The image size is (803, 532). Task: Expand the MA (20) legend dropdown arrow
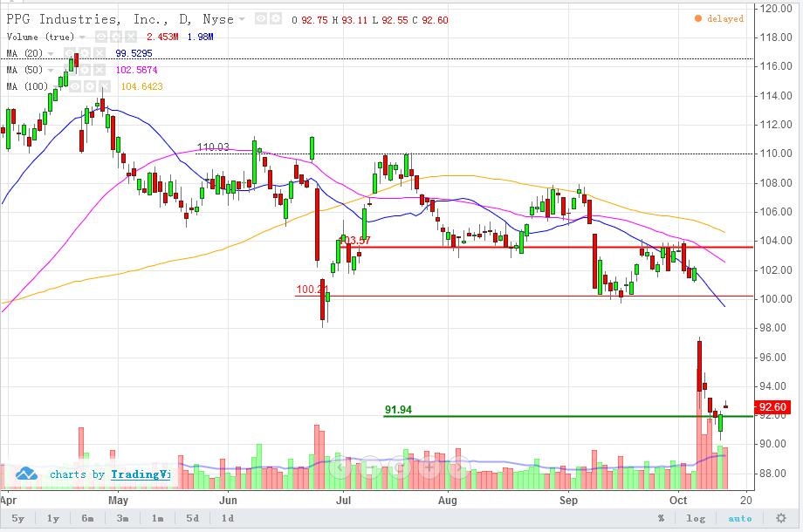[51, 53]
